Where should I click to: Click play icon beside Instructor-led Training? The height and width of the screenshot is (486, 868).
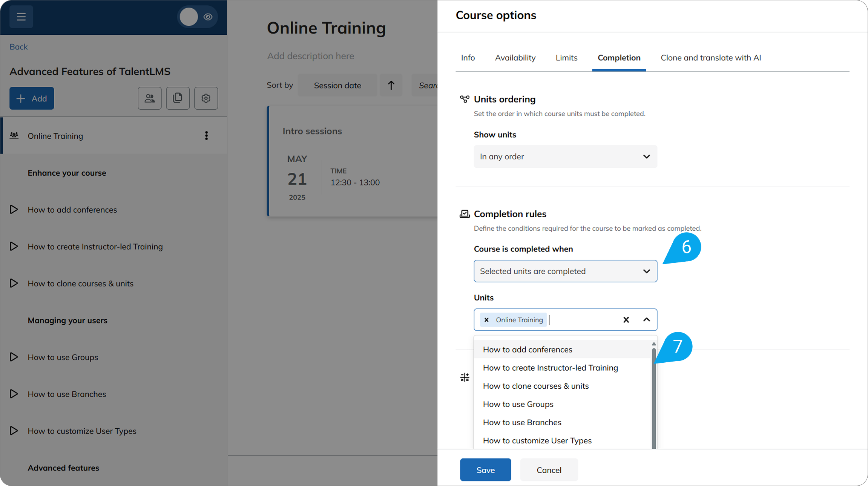point(14,247)
